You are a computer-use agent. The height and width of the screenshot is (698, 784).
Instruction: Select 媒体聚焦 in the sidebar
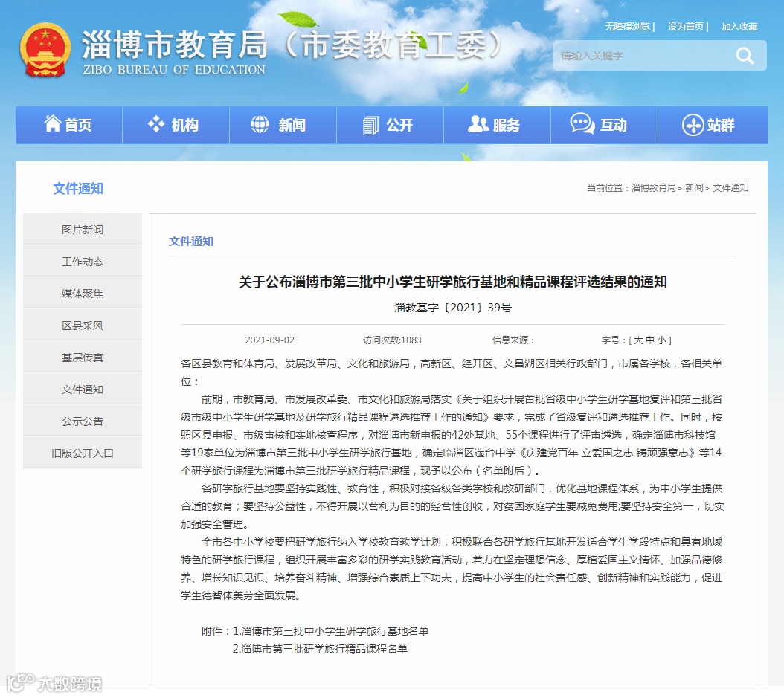(83, 294)
